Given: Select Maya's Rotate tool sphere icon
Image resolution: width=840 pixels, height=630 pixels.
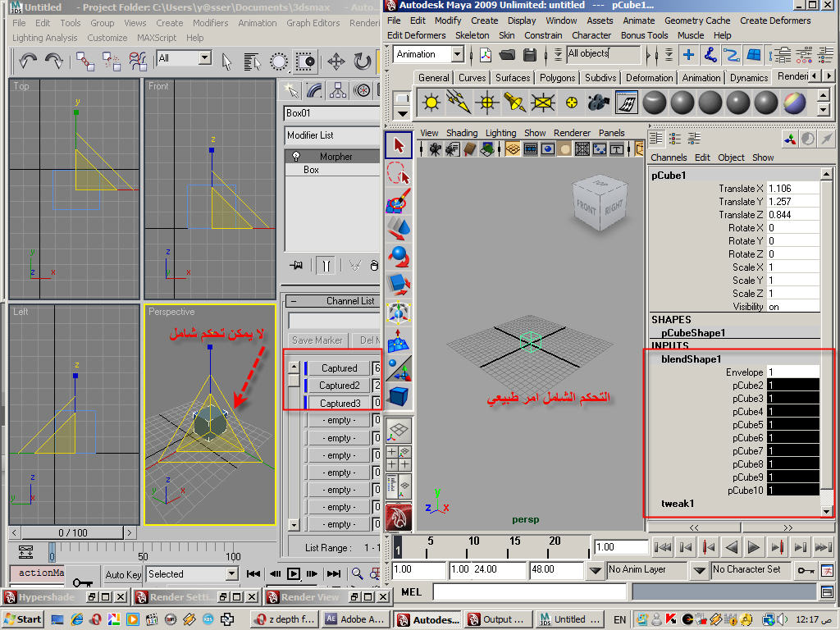Looking at the screenshot, I should (x=399, y=257).
